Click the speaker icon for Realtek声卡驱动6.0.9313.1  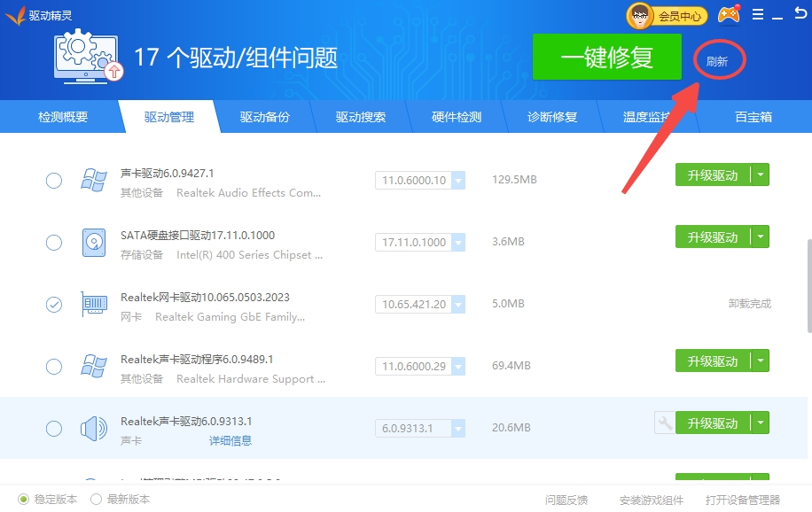point(94,429)
